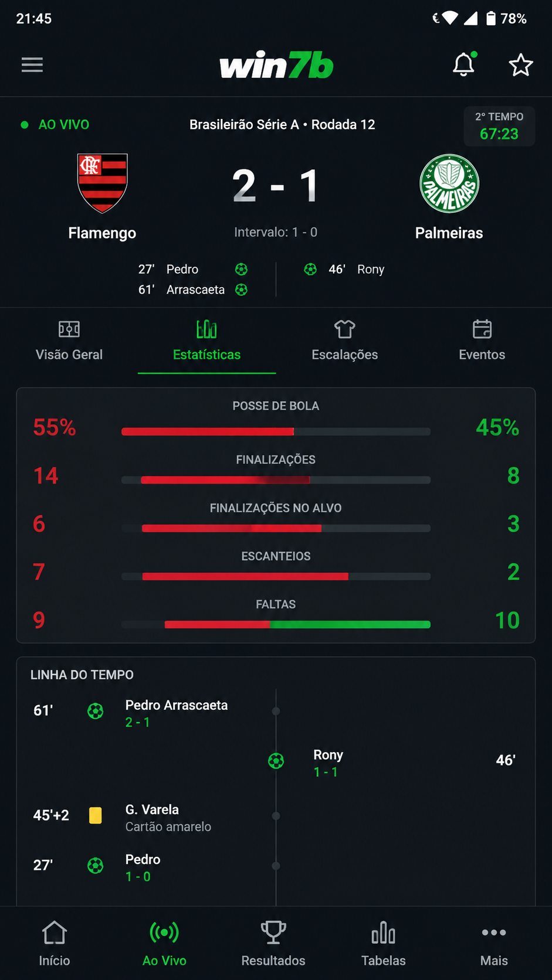Tap the win7b logo
This screenshot has height=980, width=552.
click(x=276, y=66)
